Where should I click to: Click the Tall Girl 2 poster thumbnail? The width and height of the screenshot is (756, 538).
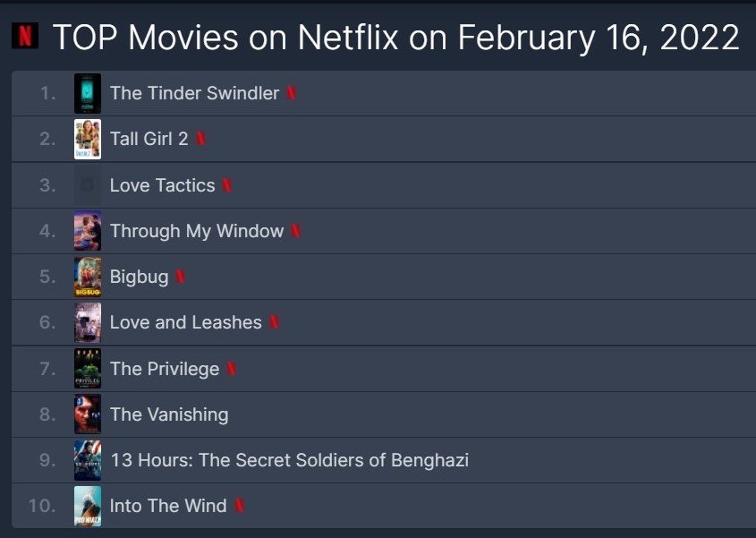point(88,139)
